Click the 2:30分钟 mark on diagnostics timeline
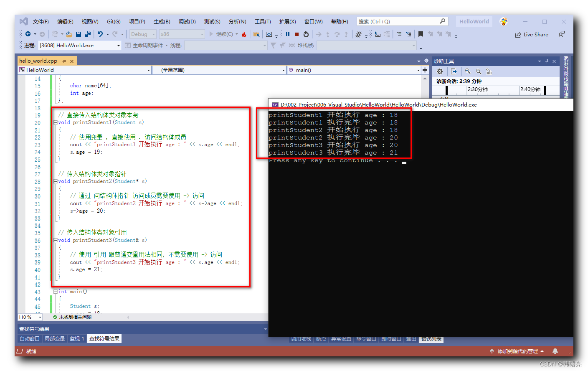Image resolution: width=588 pixels, height=371 pixels. coord(477,89)
